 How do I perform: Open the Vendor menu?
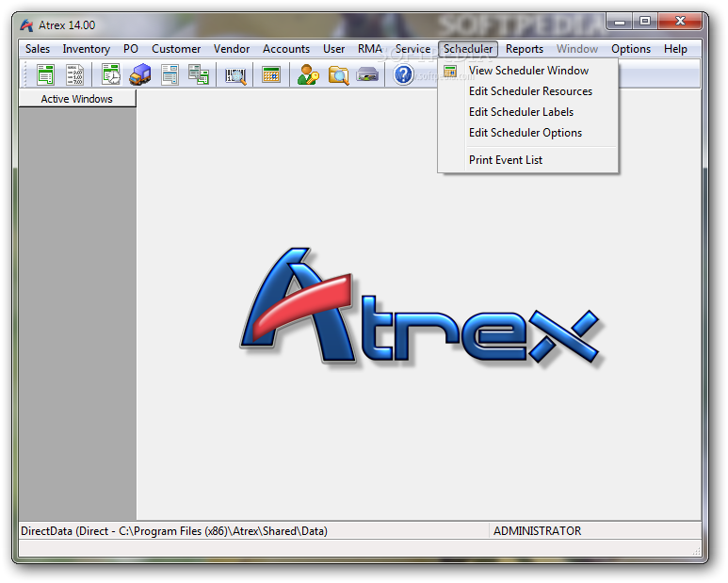[232, 49]
